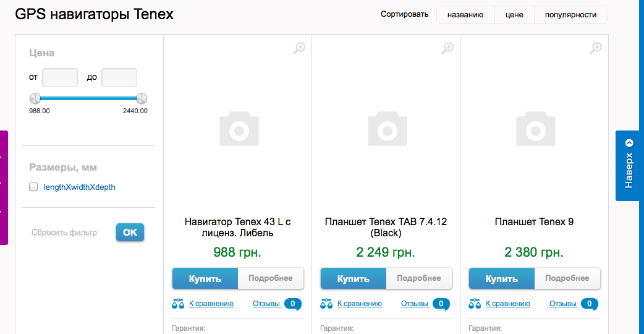Open reviews count bubble for Планшет Tenex 9
This screenshot has width=644, height=334.
point(590,304)
